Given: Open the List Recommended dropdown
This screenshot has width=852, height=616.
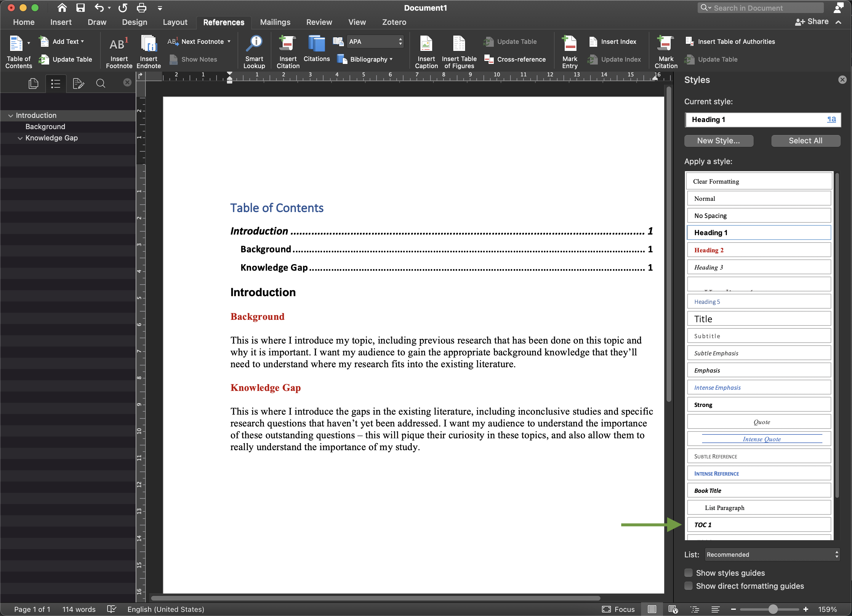Looking at the screenshot, I should click(772, 554).
